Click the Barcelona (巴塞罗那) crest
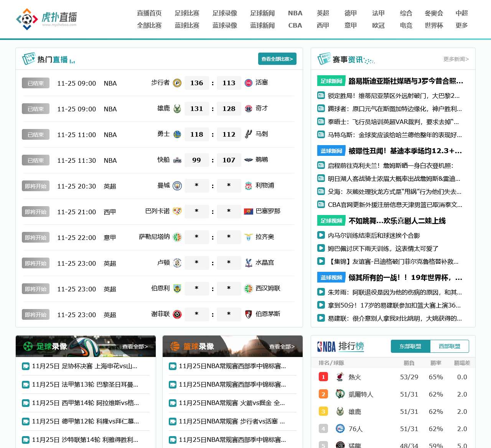Screen dimensions: 491x448 tap(249, 212)
